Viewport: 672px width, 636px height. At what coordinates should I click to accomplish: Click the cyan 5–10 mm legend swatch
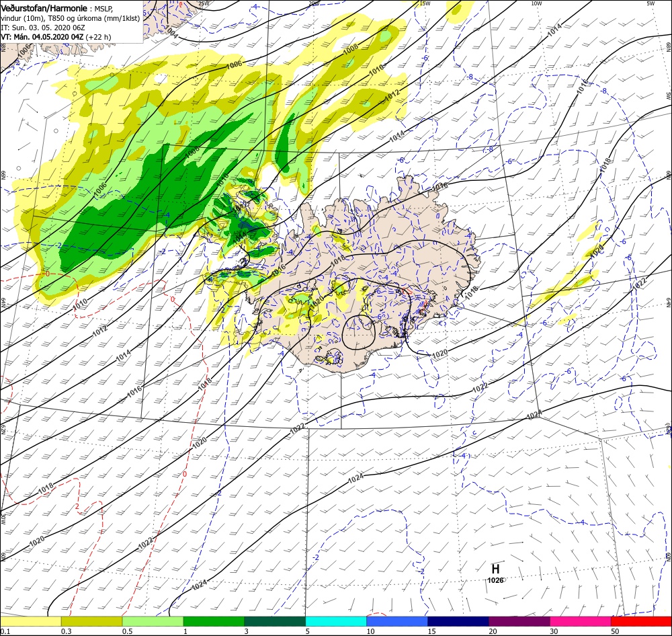point(336,621)
